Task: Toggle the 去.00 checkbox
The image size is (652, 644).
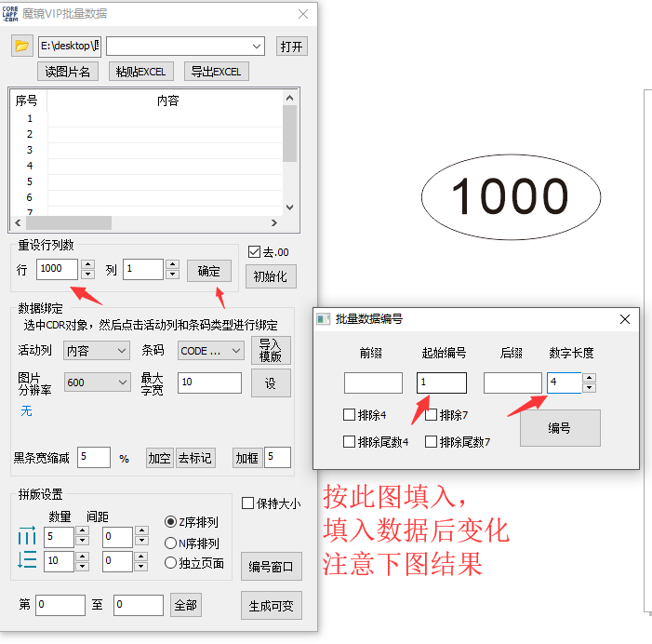Action: [255, 251]
